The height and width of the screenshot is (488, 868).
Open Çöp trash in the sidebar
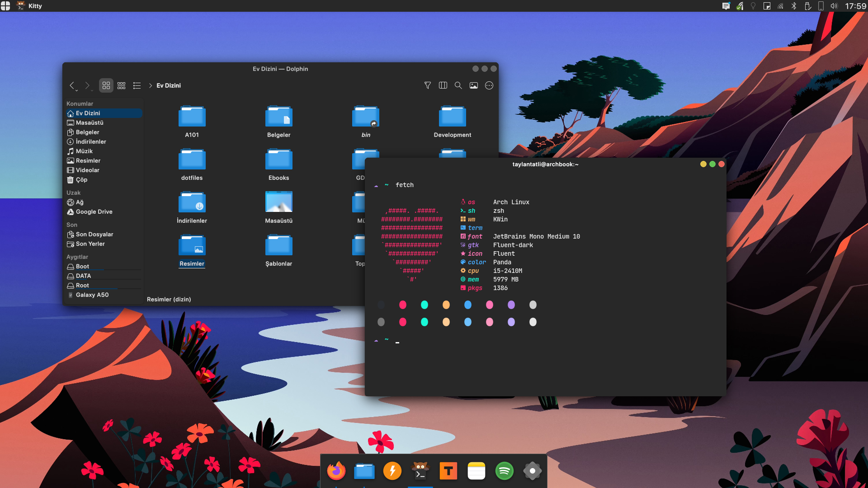tap(104, 180)
